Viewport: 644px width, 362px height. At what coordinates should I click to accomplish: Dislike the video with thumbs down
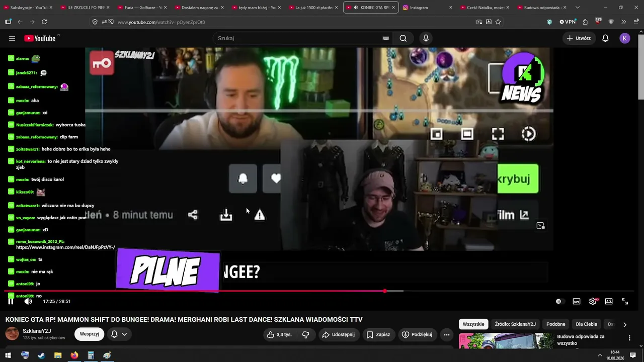click(x=306, y=335)
